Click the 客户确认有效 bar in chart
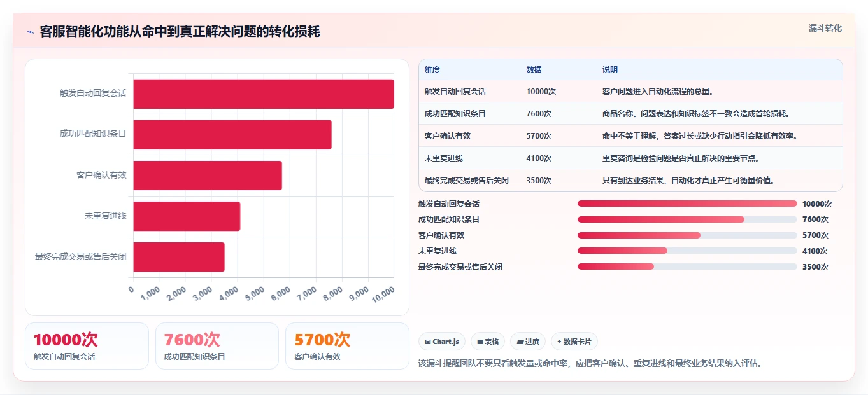The image size is (868, 395). (x=208, y=176)
